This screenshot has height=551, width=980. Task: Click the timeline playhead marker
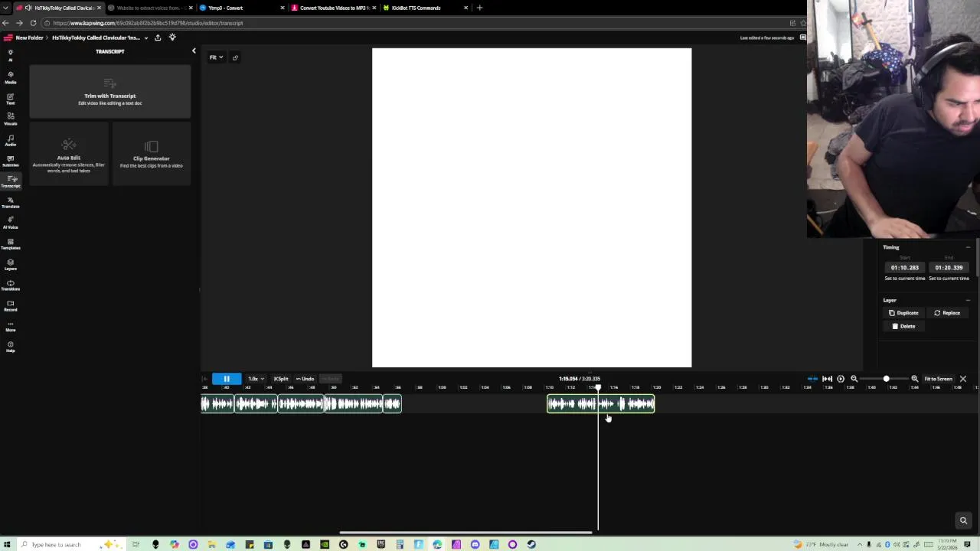click(x=598, y=388)
